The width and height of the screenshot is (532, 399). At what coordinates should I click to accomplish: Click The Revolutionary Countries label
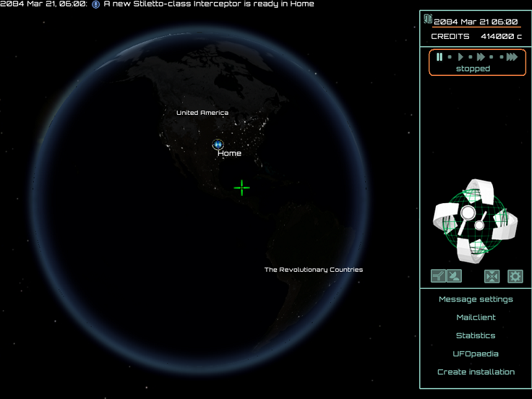pos(313,269)
